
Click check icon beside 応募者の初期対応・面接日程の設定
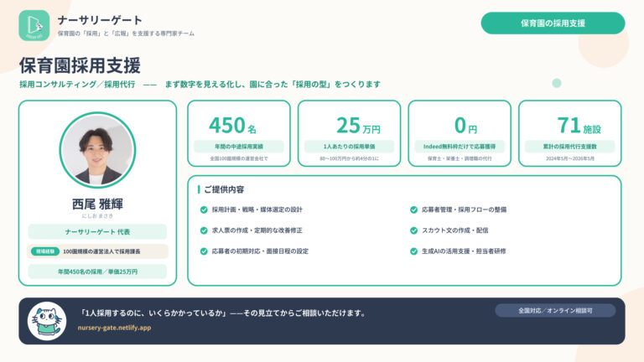pos(204,251)
